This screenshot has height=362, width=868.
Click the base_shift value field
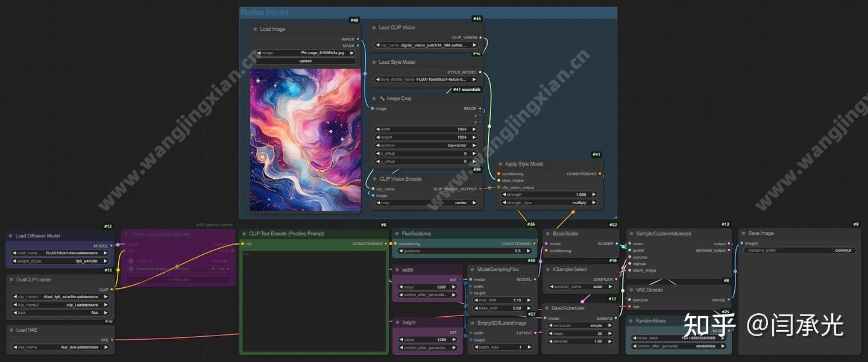pyautogui.click(x=503, y=308)
